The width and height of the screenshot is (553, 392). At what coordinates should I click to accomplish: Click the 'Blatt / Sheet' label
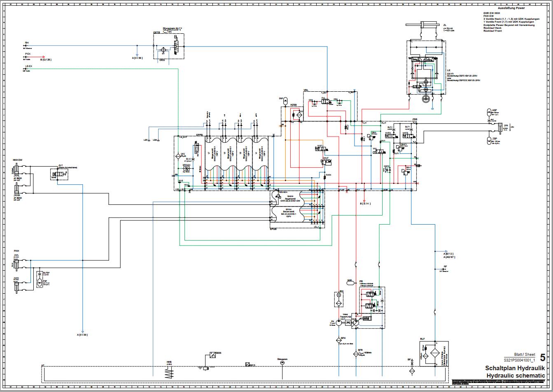(x=525, y=354)
